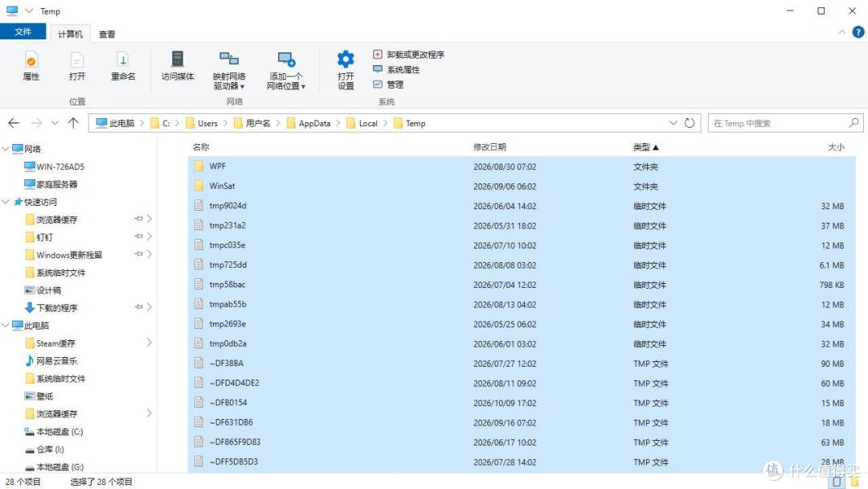Switch to the 查看 ribbon tab
Viewport: 868px width, 489px height.
point(107,34)
